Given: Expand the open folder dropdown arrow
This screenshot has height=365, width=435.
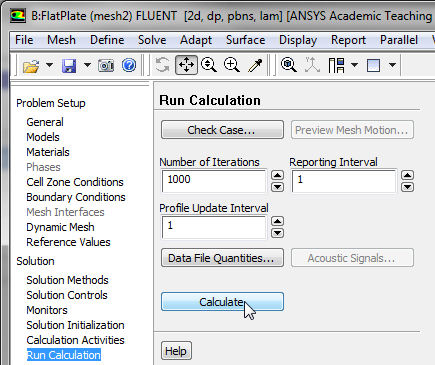Looking at the screenshot, I should 49,65.
